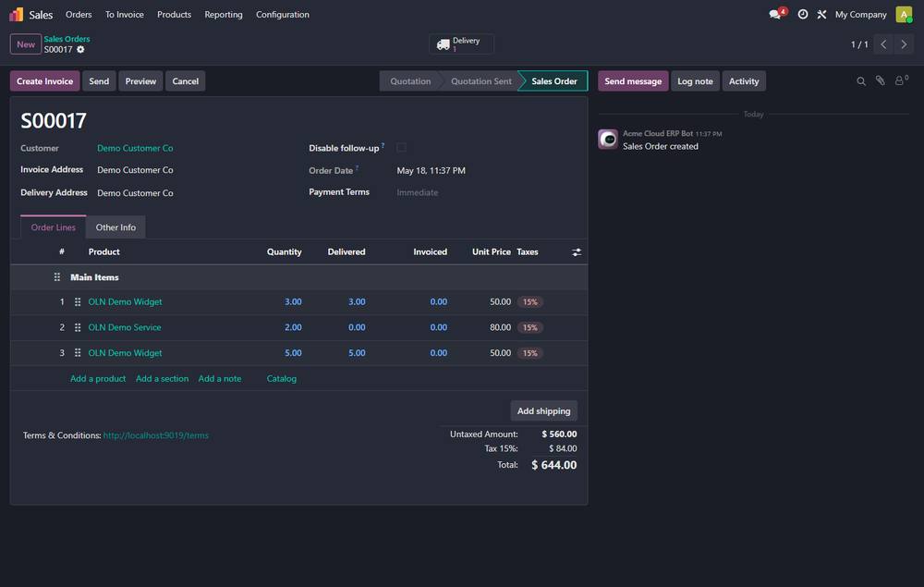Click the 15% tax tag on OLN Demo Service

(x=529, y=327)
